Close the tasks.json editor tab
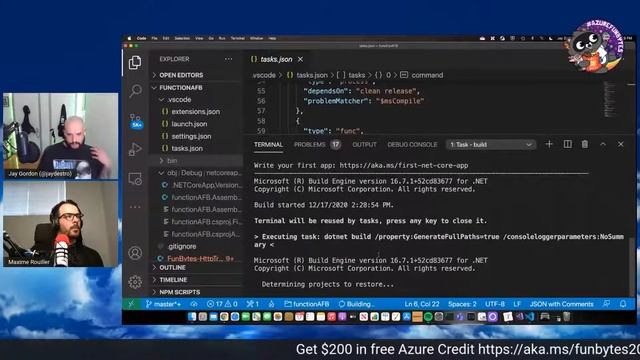Image resolution: width=640 pixels, height=360 pixels. click(x=300, y=59)
